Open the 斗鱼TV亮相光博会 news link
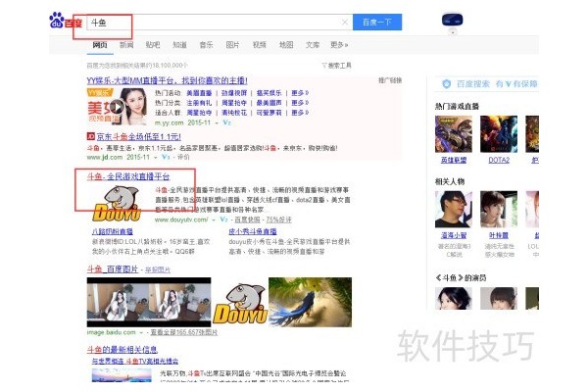This screenshot has height=392, width=588. pyautogui.click(x=135, y=362)
